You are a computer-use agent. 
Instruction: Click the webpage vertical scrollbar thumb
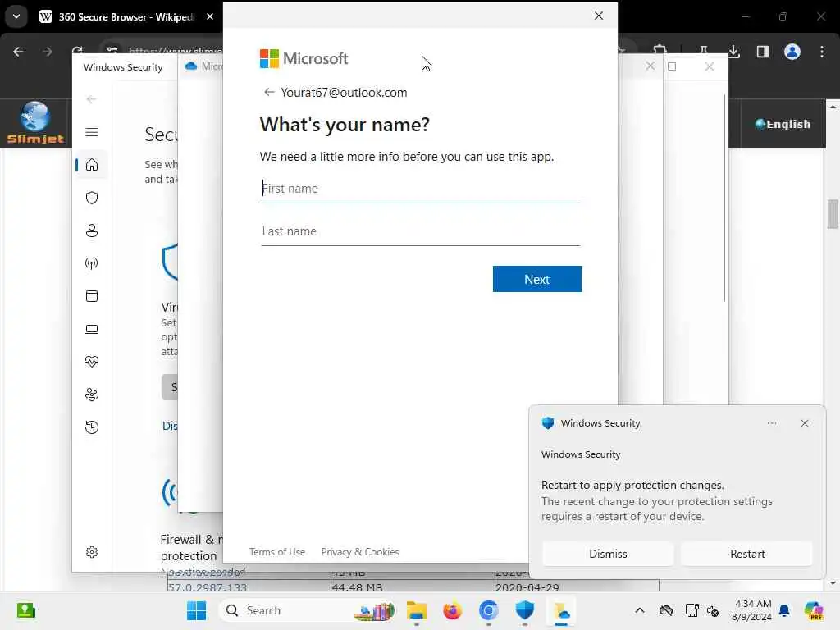[x=833, y=214]
